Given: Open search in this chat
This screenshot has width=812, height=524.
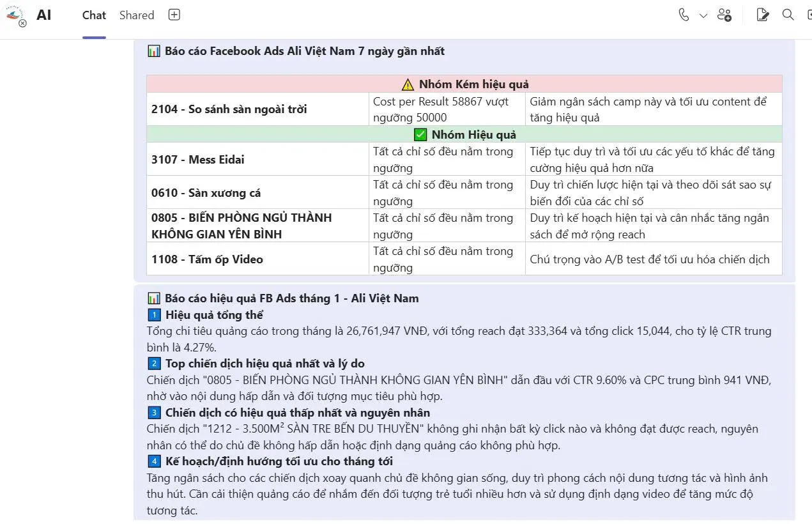Looking at the screenshot, I should point(788,15).
